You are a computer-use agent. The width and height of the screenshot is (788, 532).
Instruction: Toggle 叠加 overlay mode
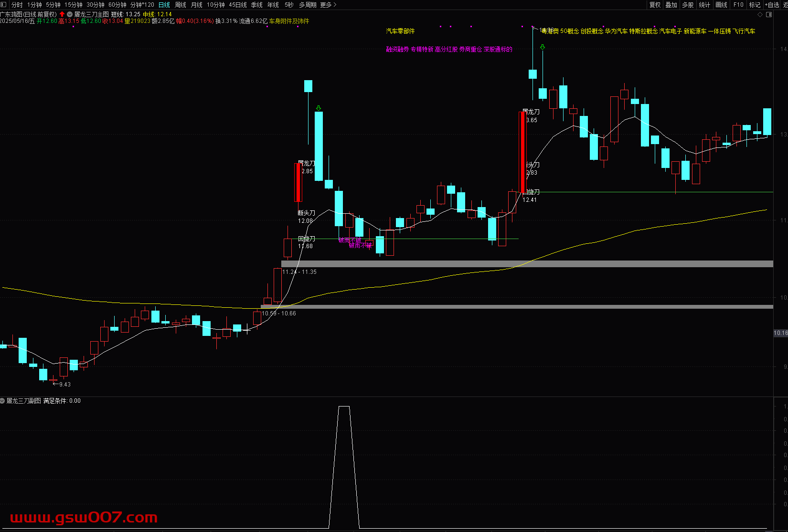(x=671, y=5)
